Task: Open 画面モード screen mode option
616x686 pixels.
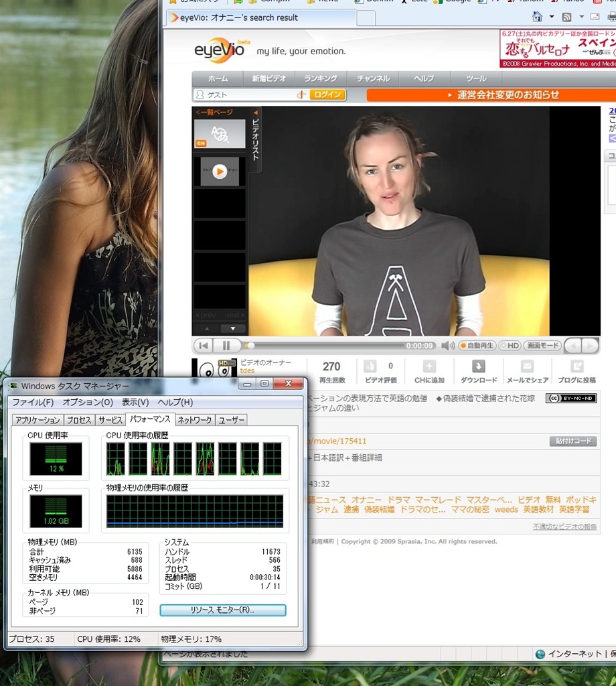Action: (x=542, y=346)
